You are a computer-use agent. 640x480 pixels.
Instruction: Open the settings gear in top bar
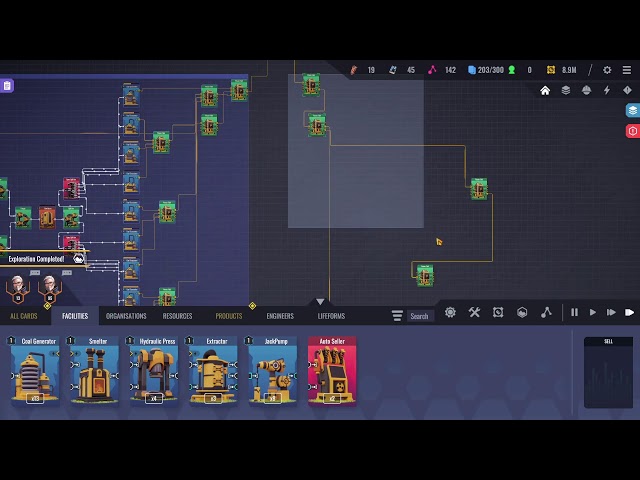607,70
